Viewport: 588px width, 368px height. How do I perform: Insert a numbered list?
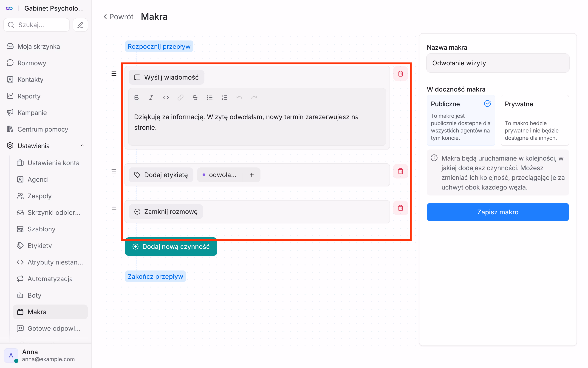[224, 98]
